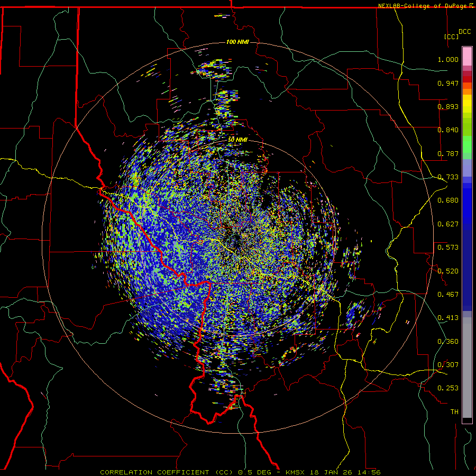The height and width of the screenshot is (476, 476).
Task: Click the 0.947 color scale label
Action: click(x=448, y=83)
